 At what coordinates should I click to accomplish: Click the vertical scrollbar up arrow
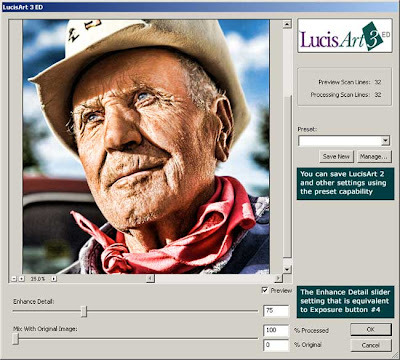[287, 24]
